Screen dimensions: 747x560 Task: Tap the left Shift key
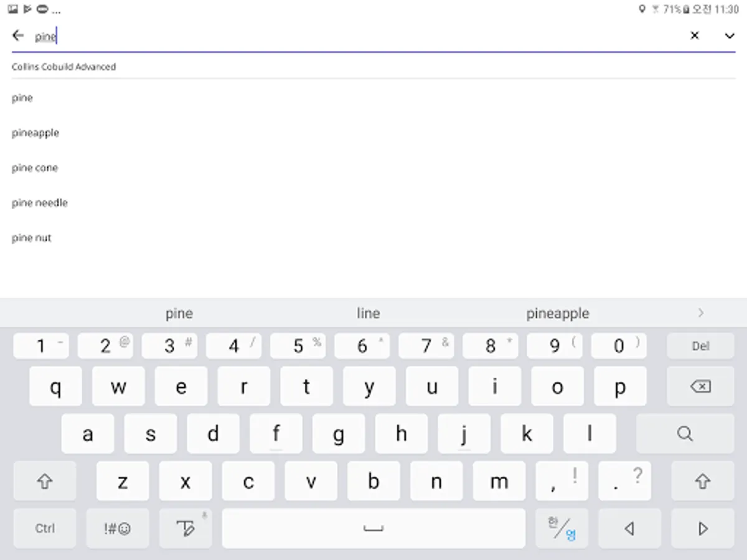click(x=45, y=481)
